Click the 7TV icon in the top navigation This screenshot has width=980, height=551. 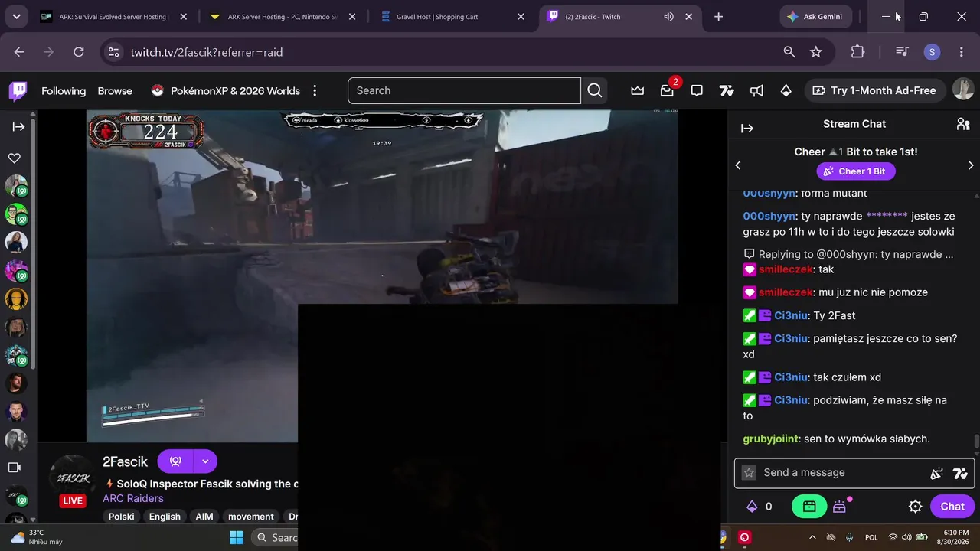click(x=727, y=91)
